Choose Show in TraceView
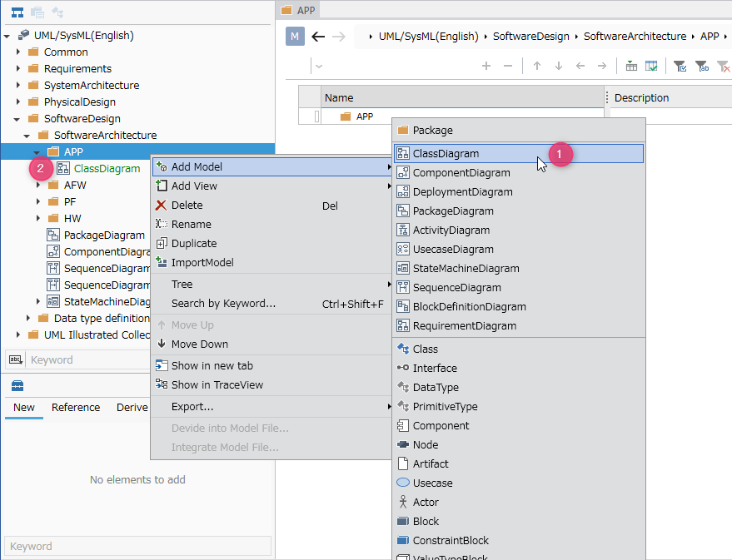Image resolution: width=732 pixels, height=560 pixels. [272, 384]
